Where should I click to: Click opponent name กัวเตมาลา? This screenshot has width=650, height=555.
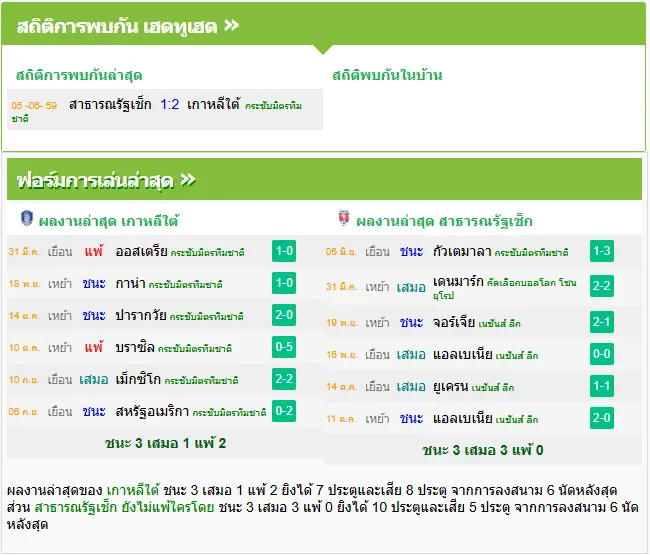[x=462, y=252]
